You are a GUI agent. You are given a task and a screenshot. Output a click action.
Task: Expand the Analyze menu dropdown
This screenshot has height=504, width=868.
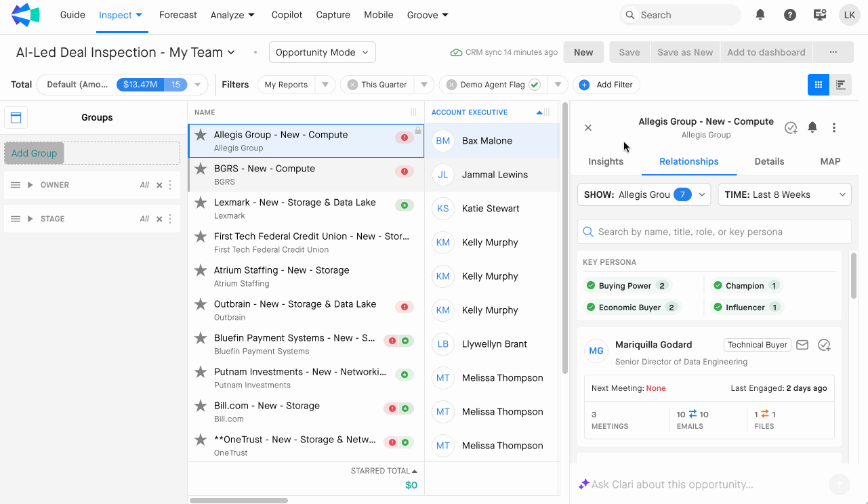point(232,15)
